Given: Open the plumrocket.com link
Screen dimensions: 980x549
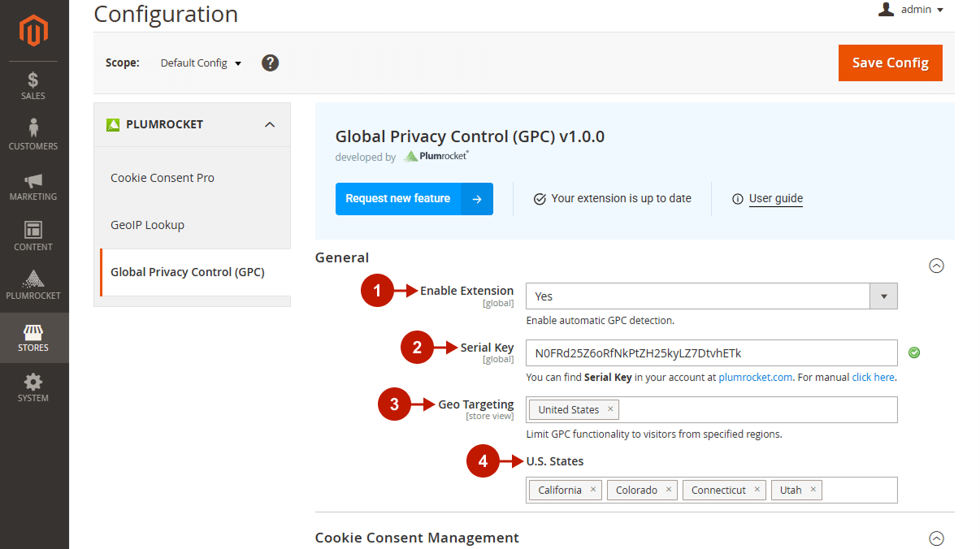Looking at the screenshot, I should pyautogui.click(x=755, y=377).
